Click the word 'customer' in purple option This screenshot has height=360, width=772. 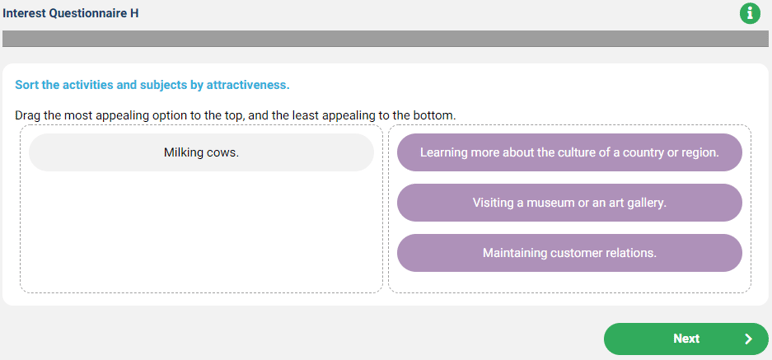coord(573,253)
